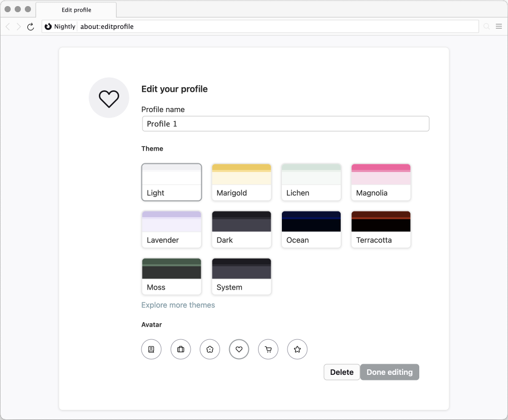Choose the System theme option
This screenshot has width=508, height=420.
click(241, 276)
